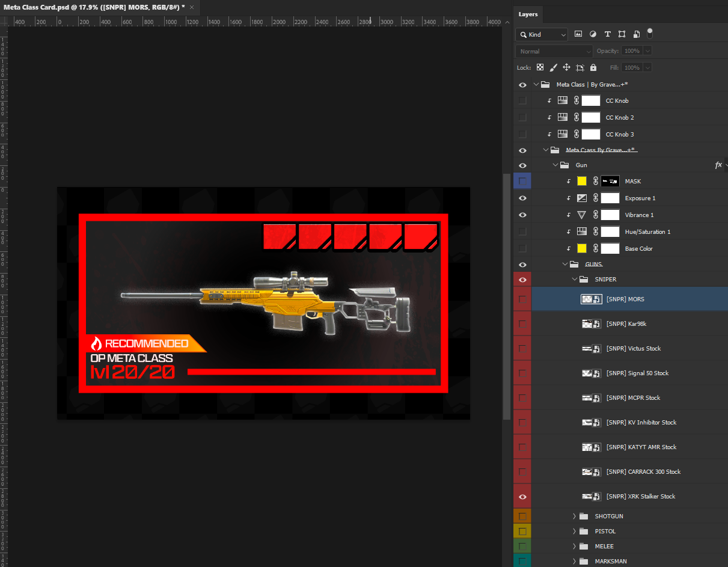Toggle the layer filtering on/off switch

coord(649,33)
